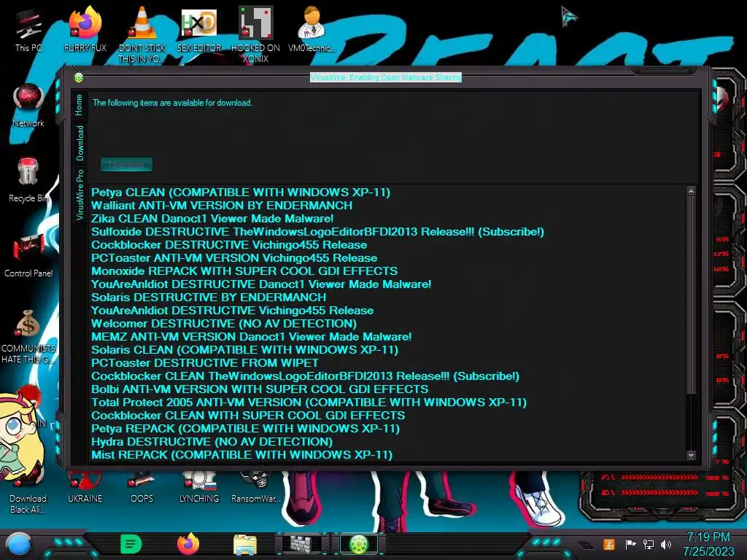Click the lime VirusWire window title icon

(79, 77)
